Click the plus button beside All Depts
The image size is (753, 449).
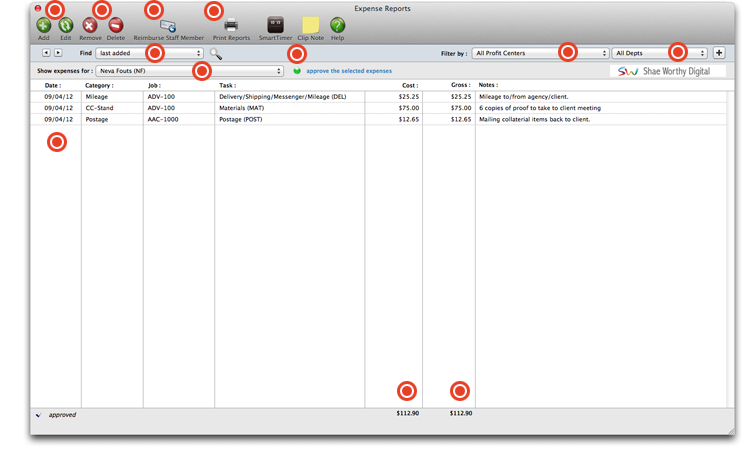click(x=719, y=53)
